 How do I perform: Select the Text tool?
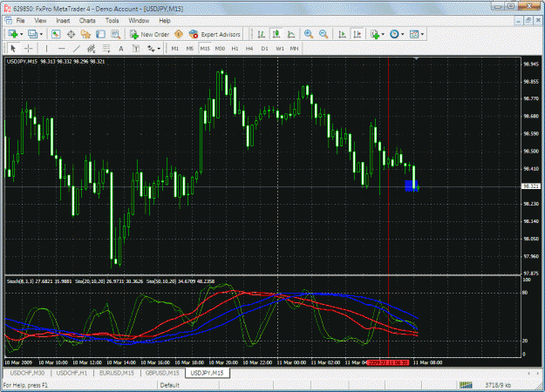click(x=121, y=49)
